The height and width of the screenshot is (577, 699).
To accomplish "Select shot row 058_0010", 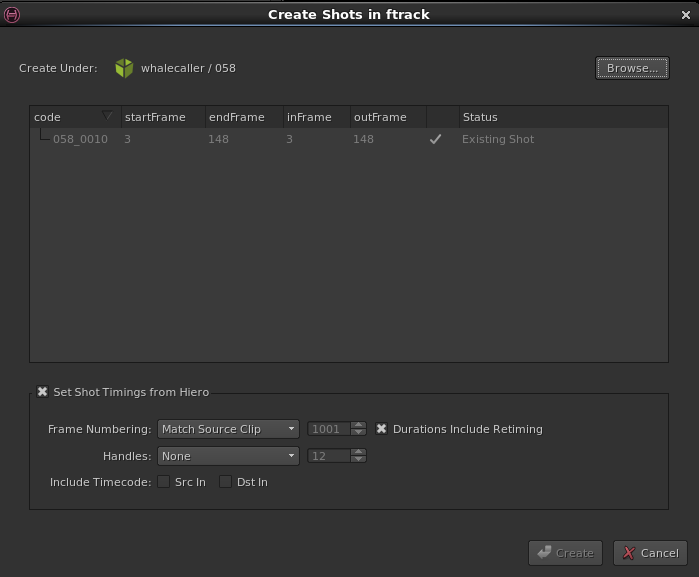I will 349,139.
